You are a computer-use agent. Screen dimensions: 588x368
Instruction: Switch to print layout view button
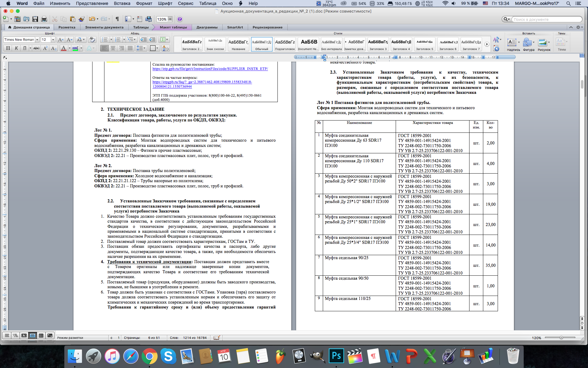(x=32, y=335)
